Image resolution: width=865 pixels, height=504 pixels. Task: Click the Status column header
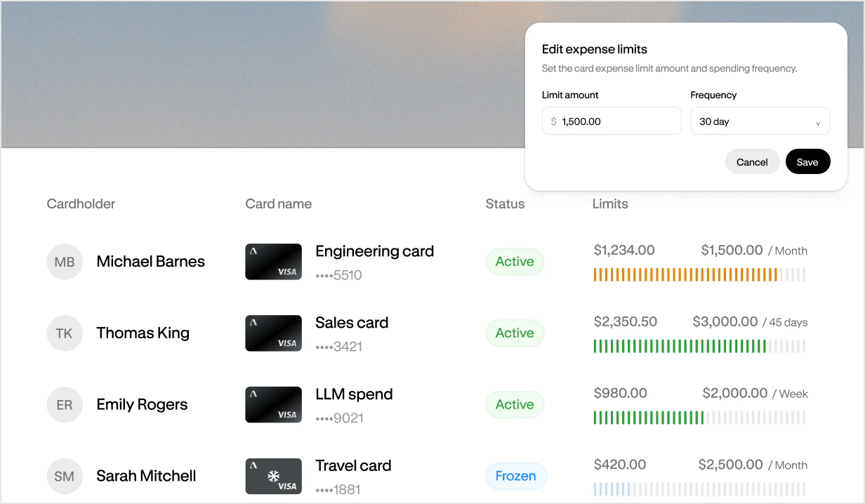(505, 204)
